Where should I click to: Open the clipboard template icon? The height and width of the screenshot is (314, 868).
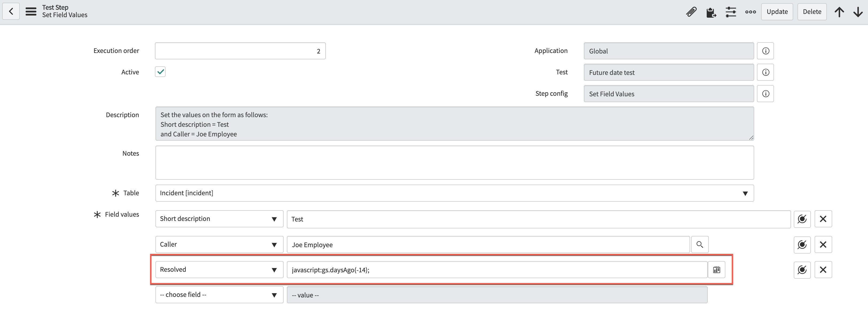pyautogui.click(x=711, y=12)
